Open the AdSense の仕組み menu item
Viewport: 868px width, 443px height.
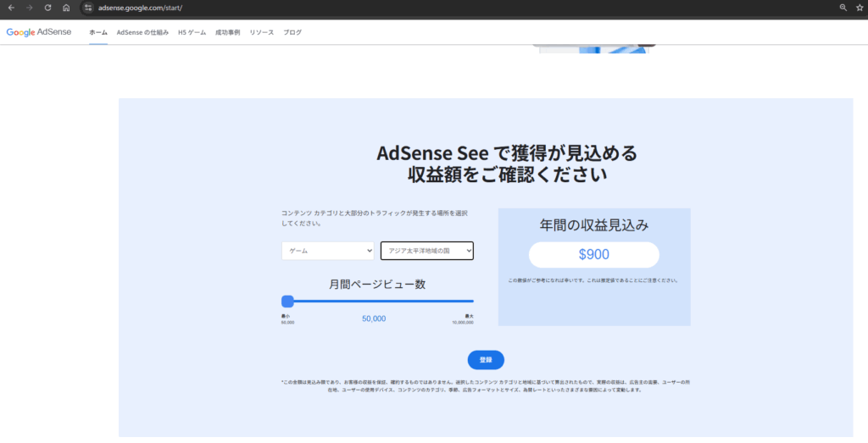point(142,33)
